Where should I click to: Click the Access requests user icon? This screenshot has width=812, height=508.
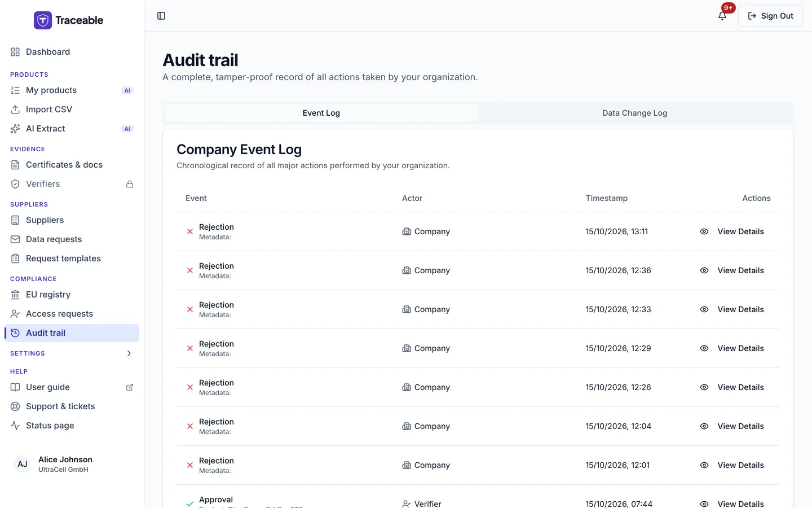(x=15, y=314)
